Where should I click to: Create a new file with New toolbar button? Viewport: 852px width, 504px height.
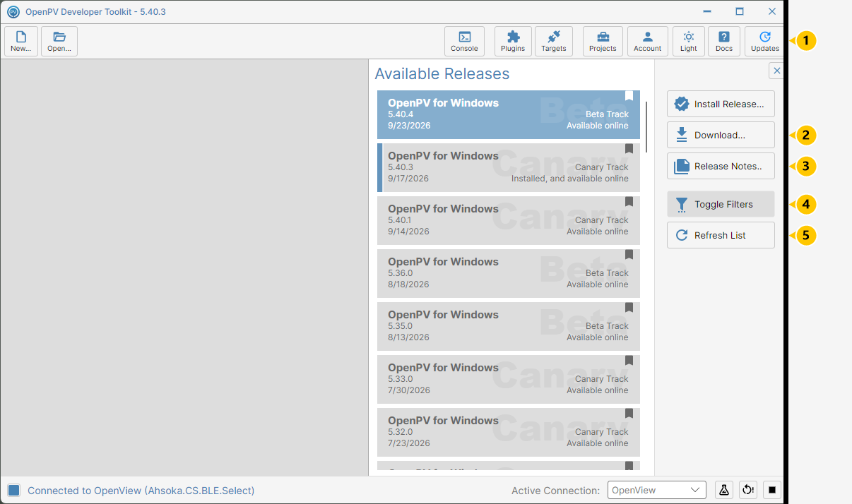point(20,41)
